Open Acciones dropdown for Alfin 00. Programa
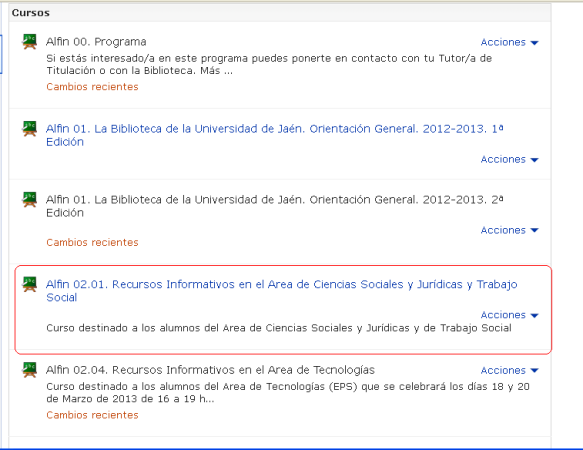Image resolution: width=583 pixels, height=450 pixels. click(509, 42)
